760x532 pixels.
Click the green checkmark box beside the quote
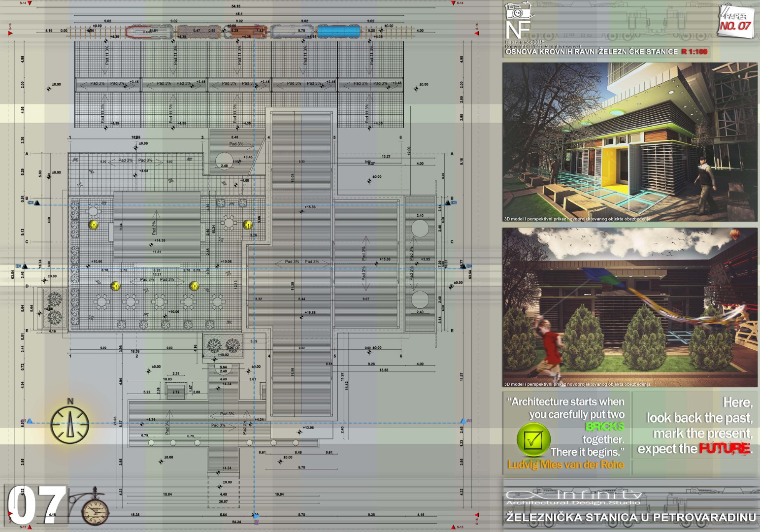pos(533,439)
